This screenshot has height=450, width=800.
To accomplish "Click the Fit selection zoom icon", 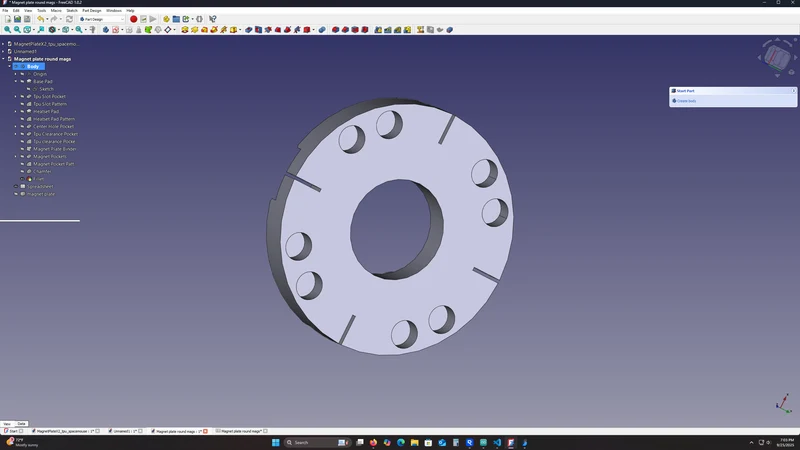I will click(x=17, y=30).
